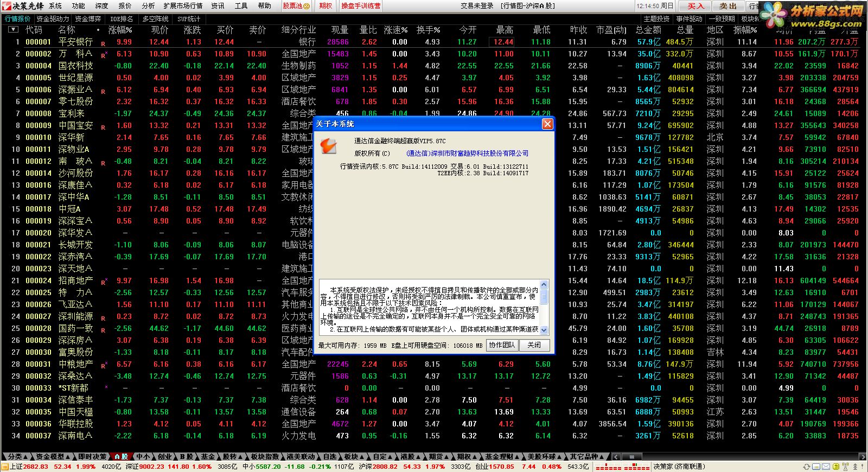Switch to the DDE排名 tab
Screen dimensions: 868x472
pyautogui.click(x=122, y=18)
